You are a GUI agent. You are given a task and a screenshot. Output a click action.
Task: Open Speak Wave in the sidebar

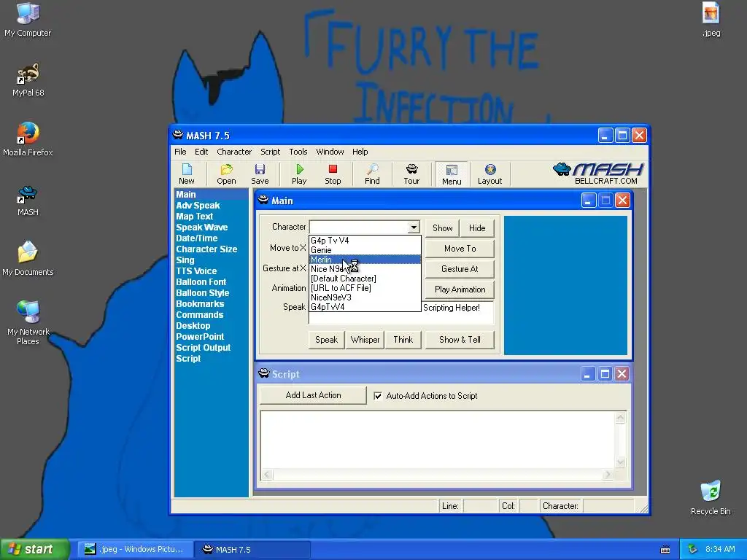[x=201, y=227]
